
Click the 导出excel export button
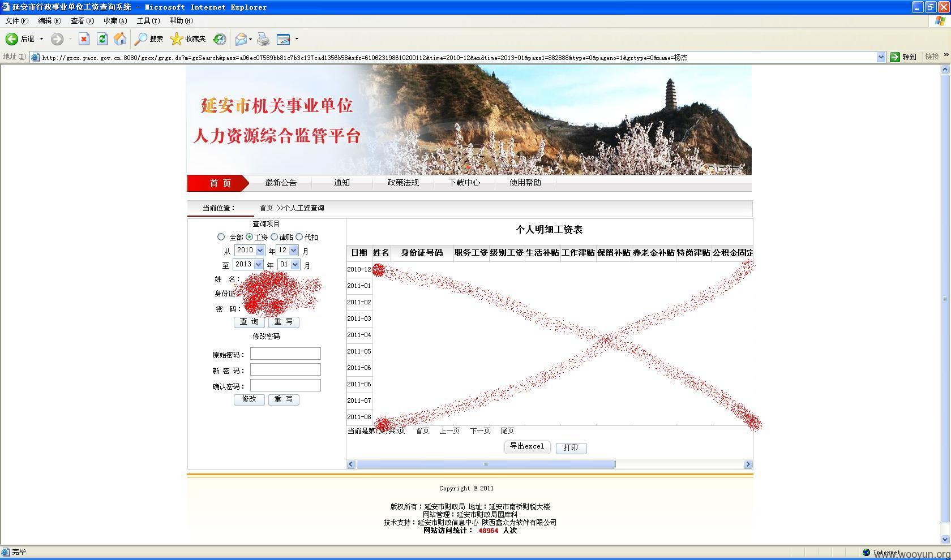(x=526, y=447)
